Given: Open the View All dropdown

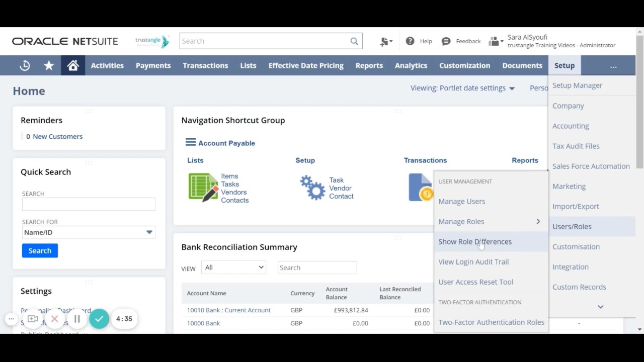Looking at the screenshot, I should (233, 267).
